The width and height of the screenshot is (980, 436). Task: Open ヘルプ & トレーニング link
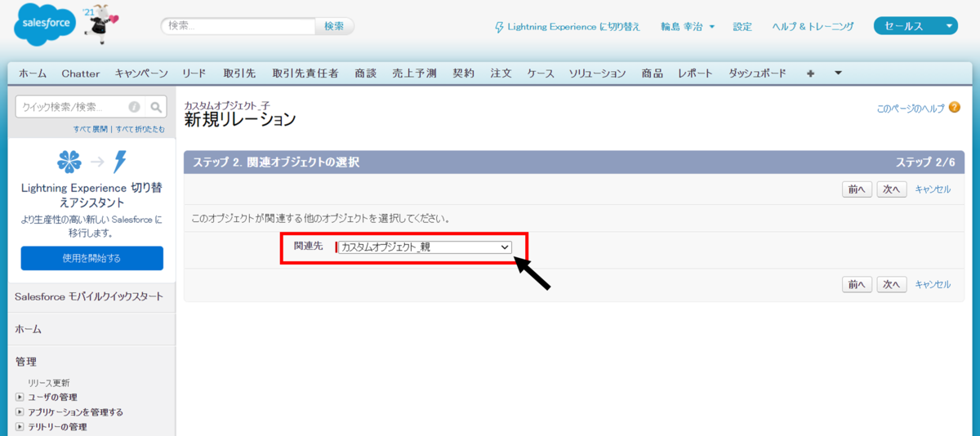click(x=813, y=27)
